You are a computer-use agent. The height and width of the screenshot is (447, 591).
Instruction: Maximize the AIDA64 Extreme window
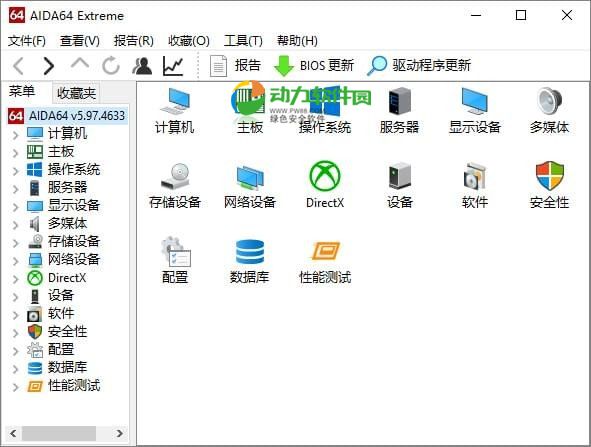click(521, 15)
